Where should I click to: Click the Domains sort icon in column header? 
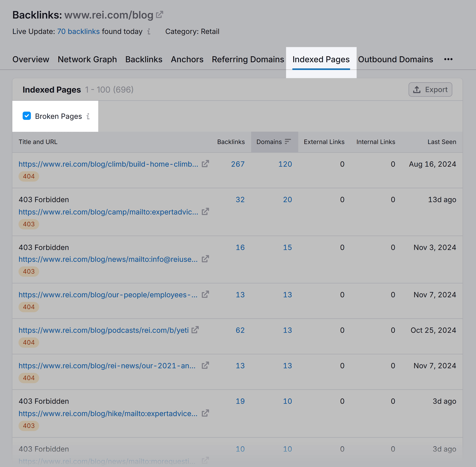pyautogui.click(x=288, y=142)
